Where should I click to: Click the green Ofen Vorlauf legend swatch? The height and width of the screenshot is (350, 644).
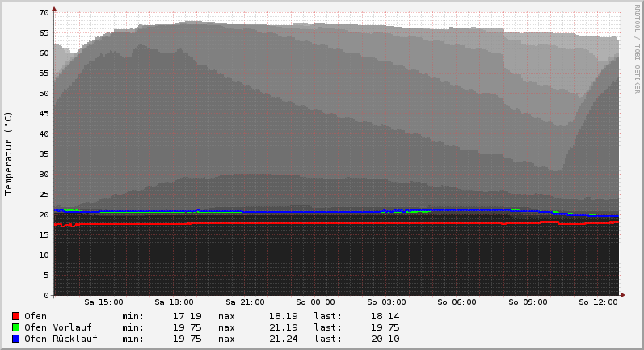click(15, 327)
